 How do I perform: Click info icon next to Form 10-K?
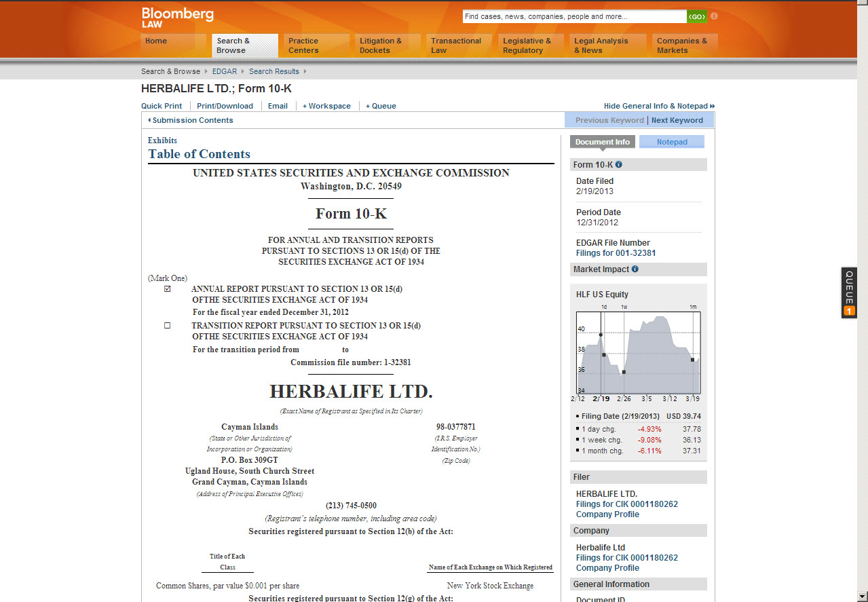pos(618,164)
